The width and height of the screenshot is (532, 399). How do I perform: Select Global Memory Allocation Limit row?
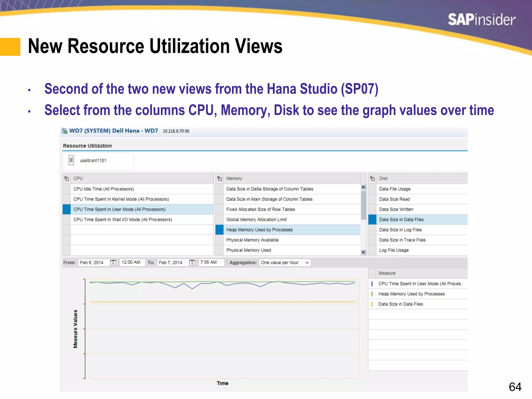292,220
